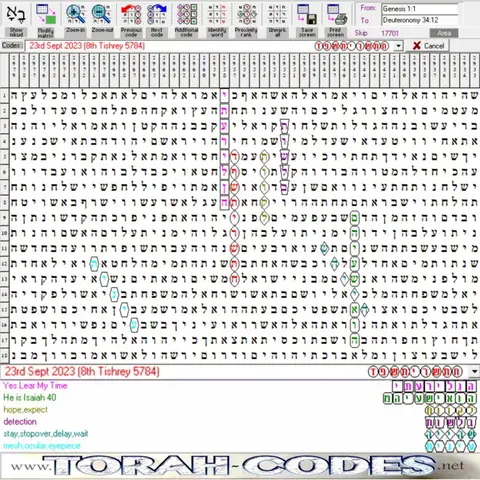Viewport: 480px width, 480px height.
Task: Open the Modify matrix tool
Action: click(46, 15)
